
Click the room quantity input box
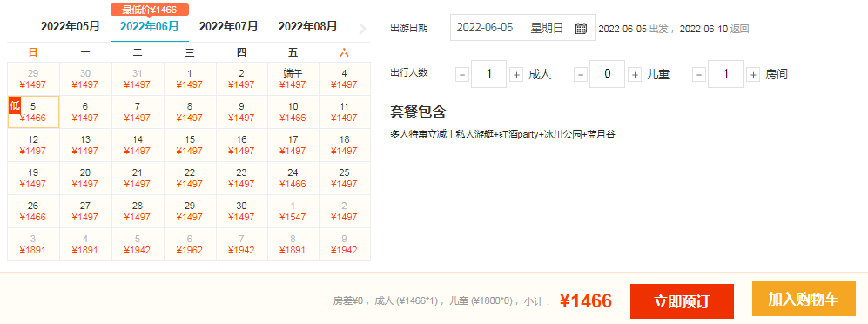[x=726, y=74]
